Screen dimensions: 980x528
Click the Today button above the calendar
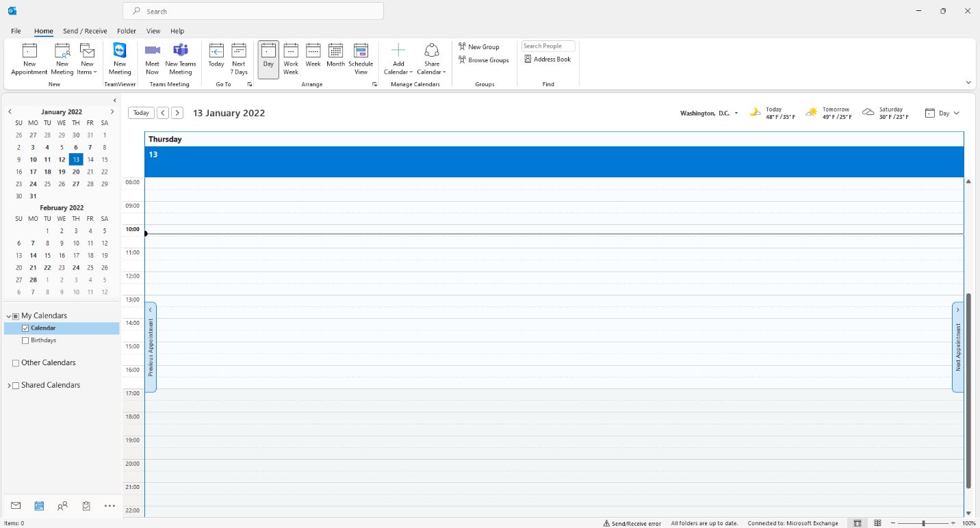[141, 113]
